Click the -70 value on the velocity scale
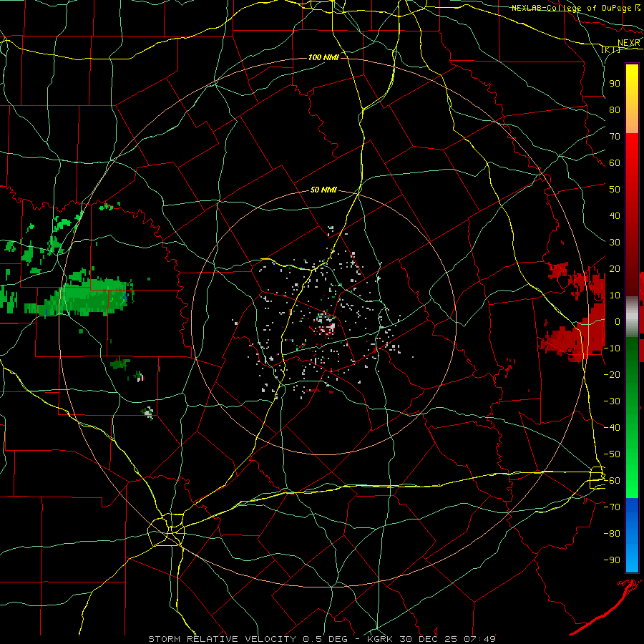 coord(612,507)
